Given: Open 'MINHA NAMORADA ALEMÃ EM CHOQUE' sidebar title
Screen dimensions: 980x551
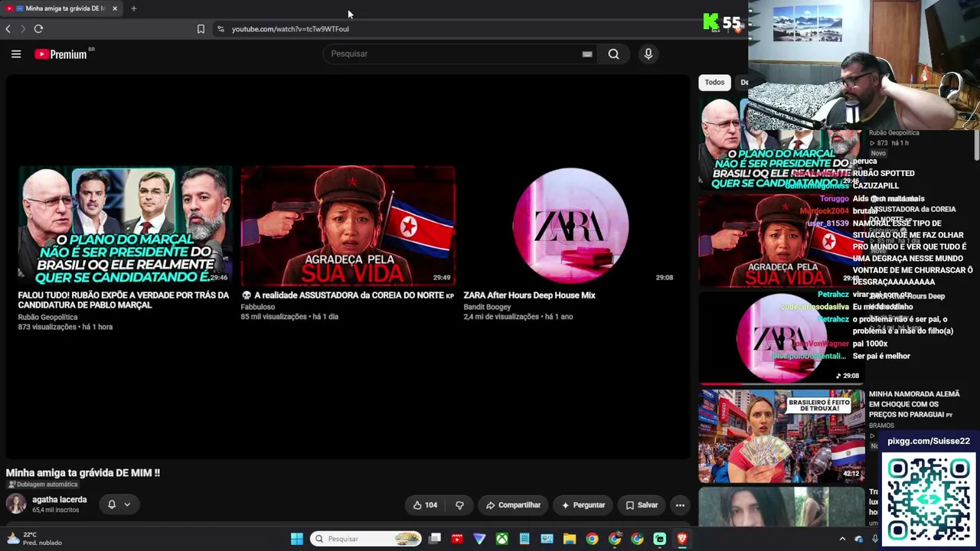Looking at the screenshot, I should click(914, 404).
